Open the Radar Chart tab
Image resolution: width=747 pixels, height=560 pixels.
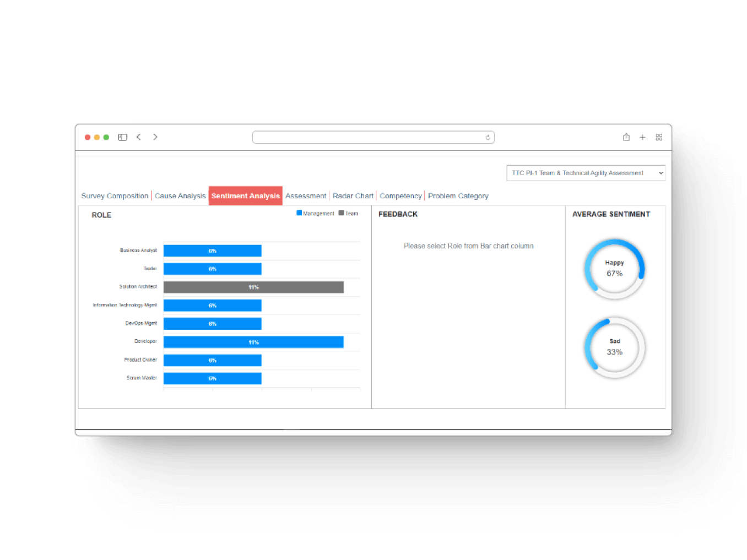(353, 196)
